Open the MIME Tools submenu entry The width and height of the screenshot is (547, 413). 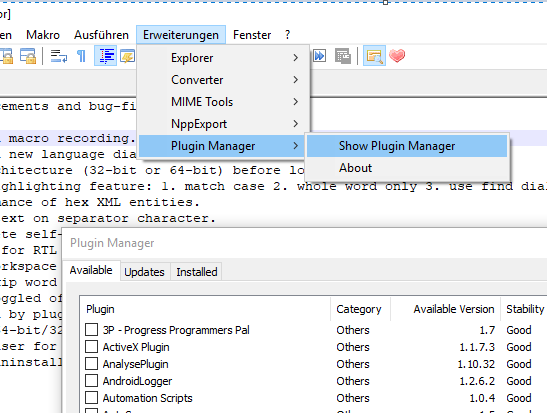pyautogui.click(x=223, y=102)
